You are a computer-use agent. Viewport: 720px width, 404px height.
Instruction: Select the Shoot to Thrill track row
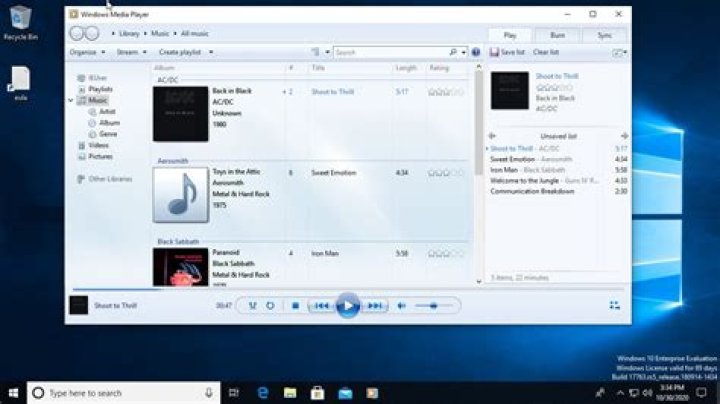[374, 92]
